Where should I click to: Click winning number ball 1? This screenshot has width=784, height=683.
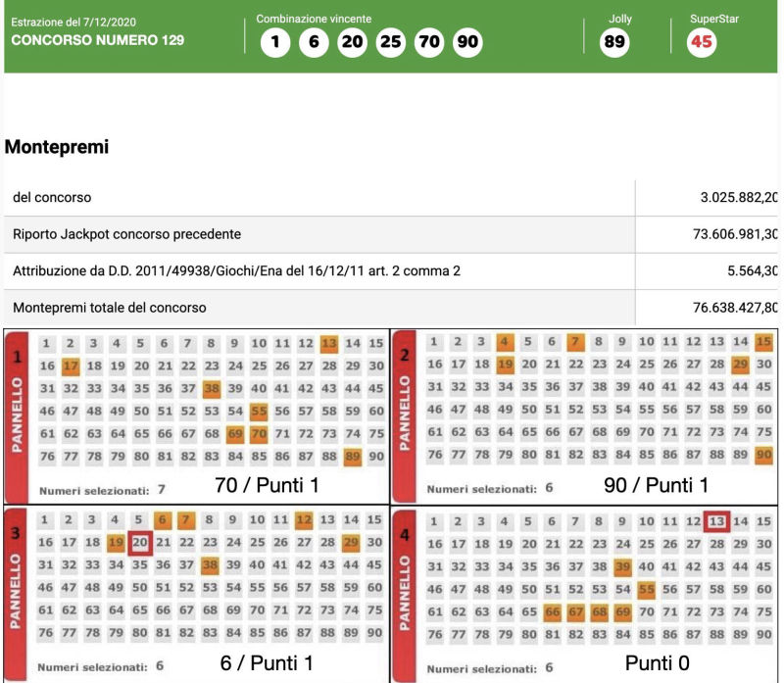click(276, 43)
